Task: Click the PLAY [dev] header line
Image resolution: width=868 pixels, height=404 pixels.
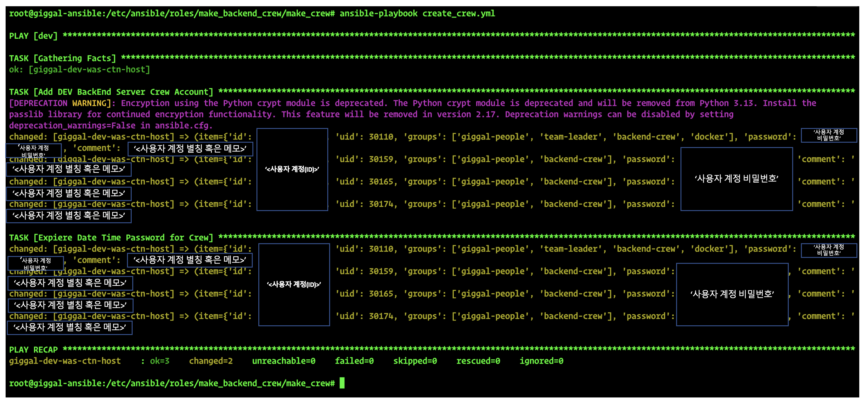Action: tap(33, 36)
